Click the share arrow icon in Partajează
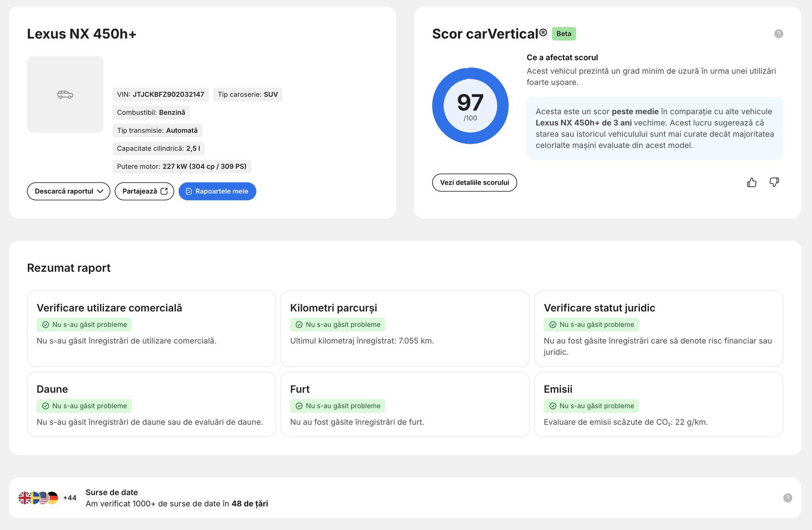 point(164,191)
